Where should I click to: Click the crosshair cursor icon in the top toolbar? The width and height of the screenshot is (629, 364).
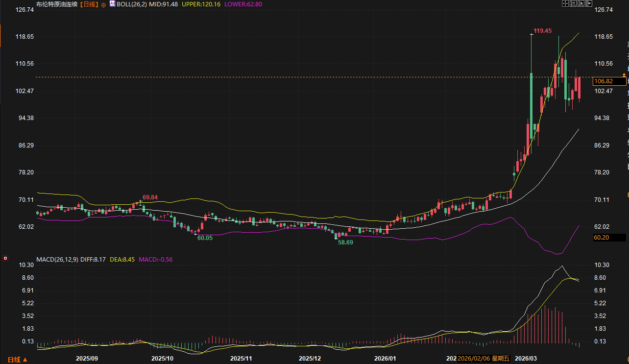pos(565,3)
